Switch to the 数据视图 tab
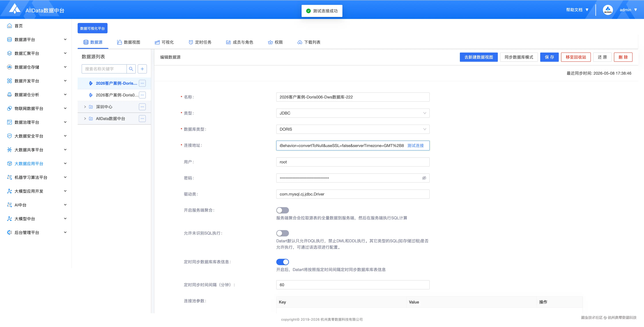This screenshot has height=327, width=644. click(129, 42)
